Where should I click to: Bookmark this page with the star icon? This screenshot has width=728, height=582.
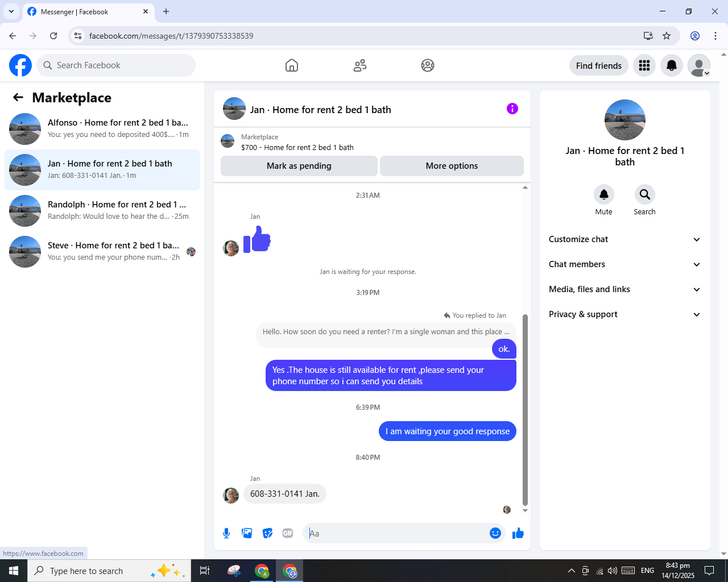pyautogui.click(x=667, y=36)
